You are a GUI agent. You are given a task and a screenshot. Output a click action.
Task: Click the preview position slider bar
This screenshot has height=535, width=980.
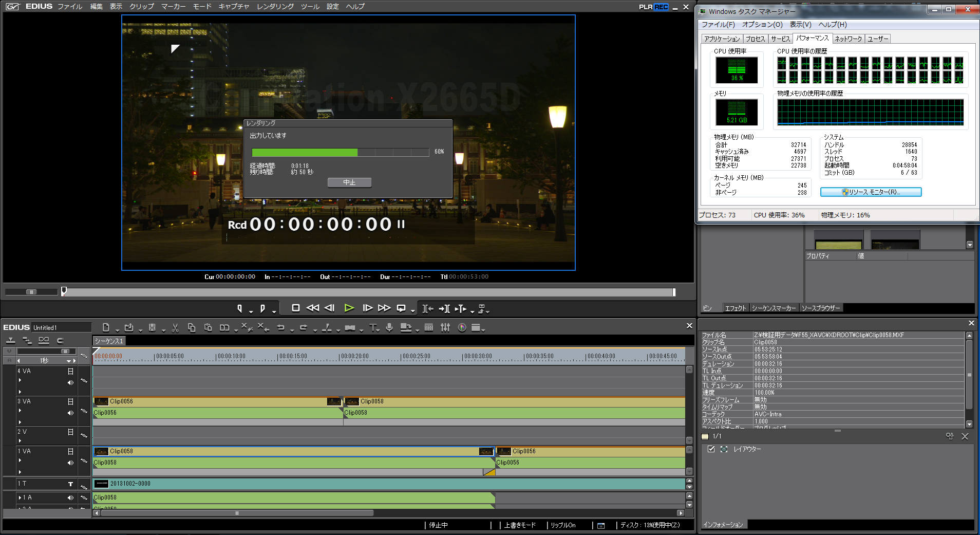[x=368, y=292]
